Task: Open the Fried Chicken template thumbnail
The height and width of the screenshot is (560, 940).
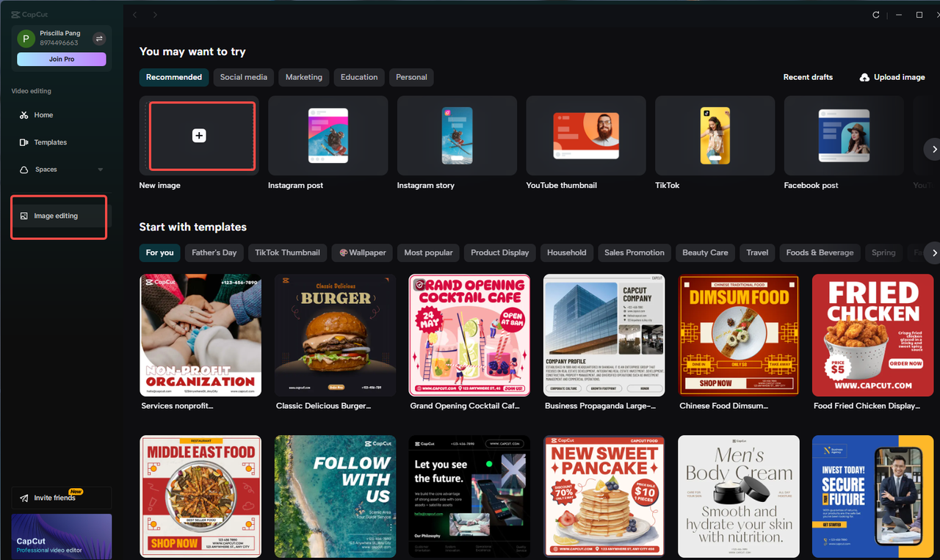Action: [872, 335]
